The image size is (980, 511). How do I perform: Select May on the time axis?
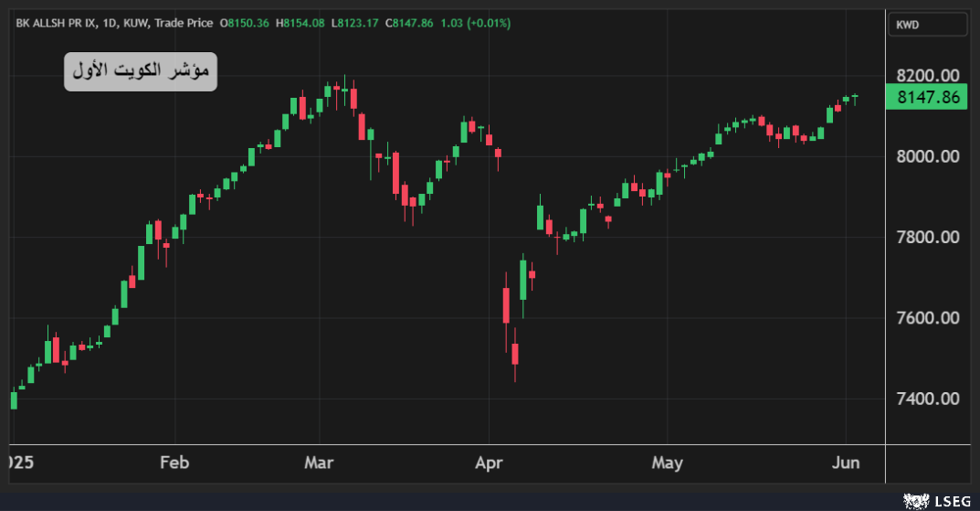pyautogui.click(x=667, y=463)
